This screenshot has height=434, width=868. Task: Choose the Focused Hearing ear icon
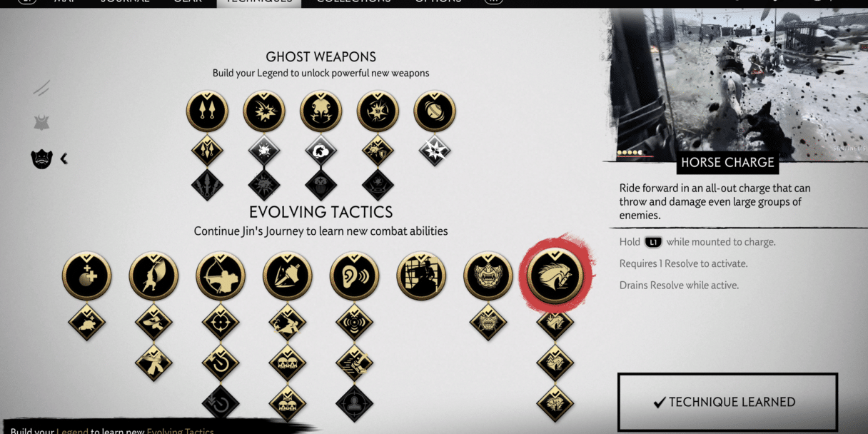click(x=354, y=276)
